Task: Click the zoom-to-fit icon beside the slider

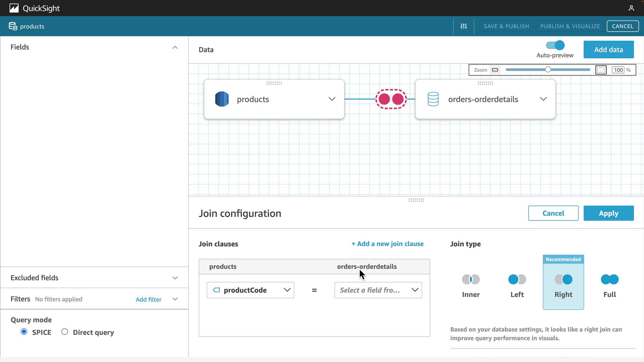Action: [x=601, y=70]
